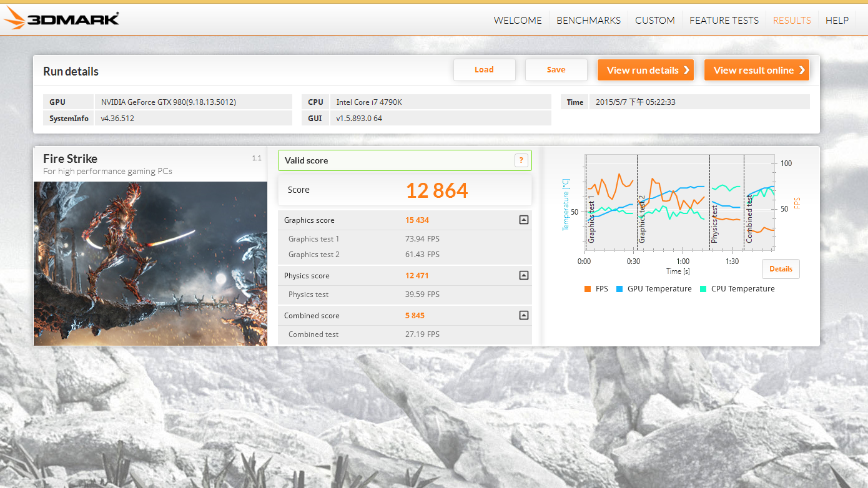Select the RESULTS tab
Screen dimensions: 868x488
792,20
